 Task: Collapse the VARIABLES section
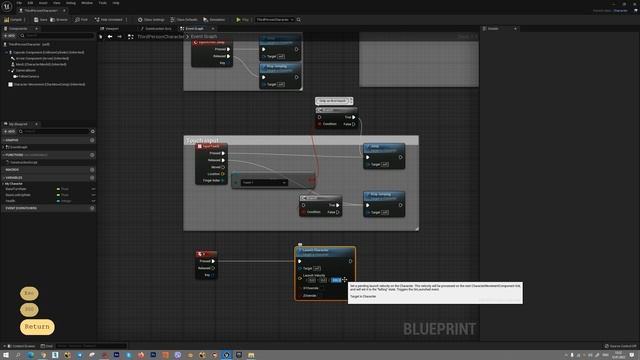tap(4, 178)
